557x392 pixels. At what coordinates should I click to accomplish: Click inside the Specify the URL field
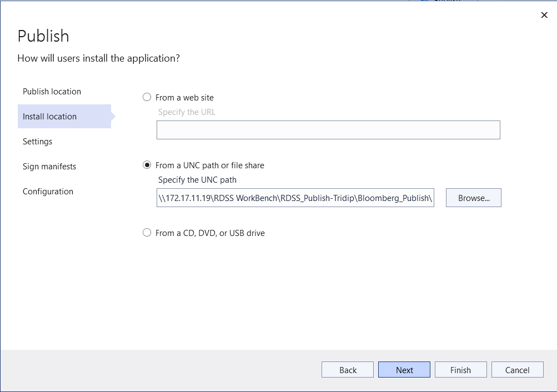coord(328,130)
